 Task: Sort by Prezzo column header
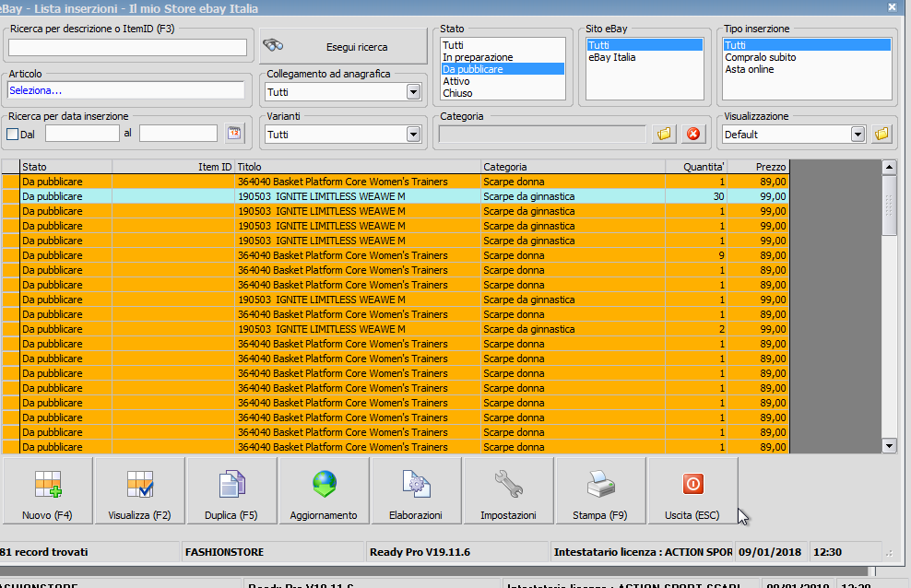coord(758,167)
